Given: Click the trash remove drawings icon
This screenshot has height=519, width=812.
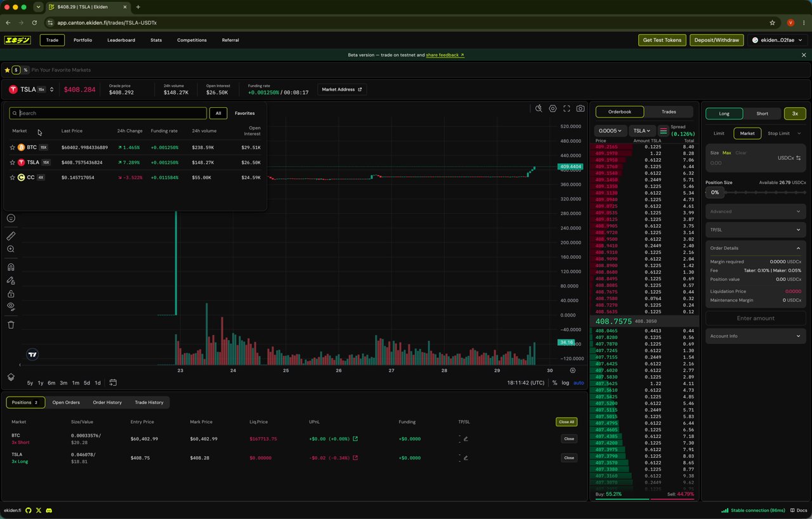Looking at the screenshot, I should point(11,325).
